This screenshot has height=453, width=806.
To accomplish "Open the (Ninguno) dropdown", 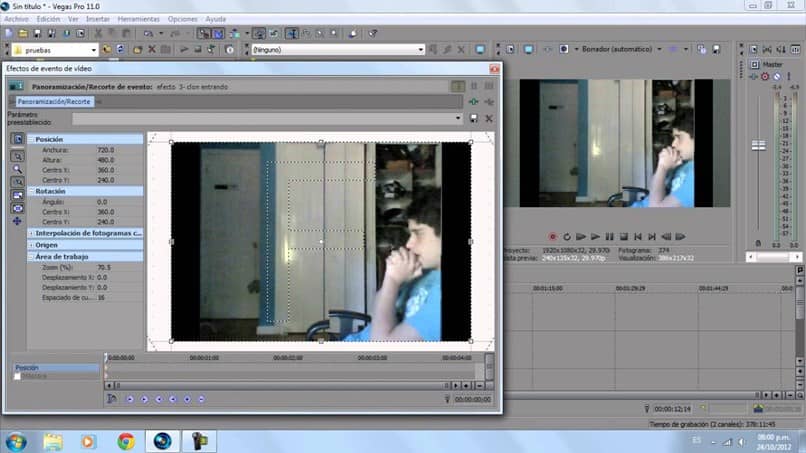I will (x=420, y=50).
